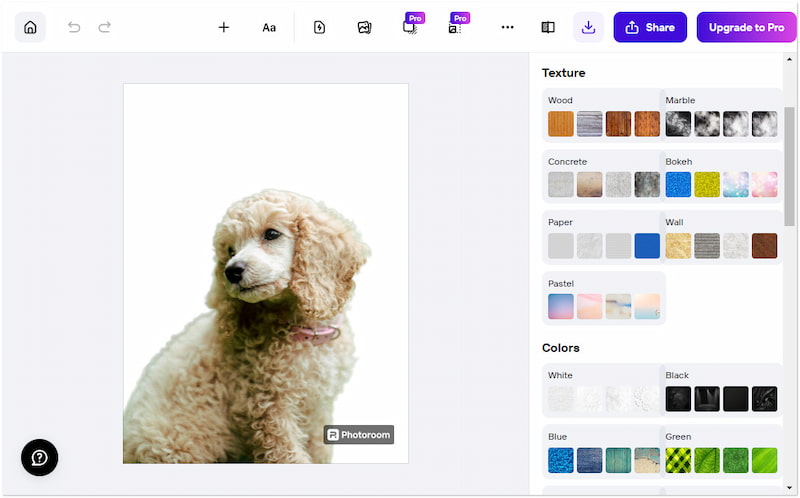Pick the solid blue Paper texture

[x=647, y=246]
